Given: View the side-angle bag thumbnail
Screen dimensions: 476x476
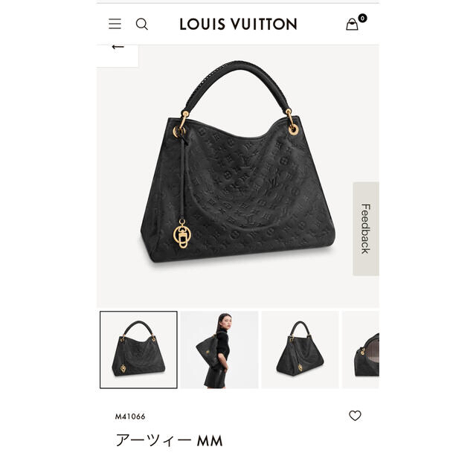Looking at the screenshot, I should coord(300,350).
